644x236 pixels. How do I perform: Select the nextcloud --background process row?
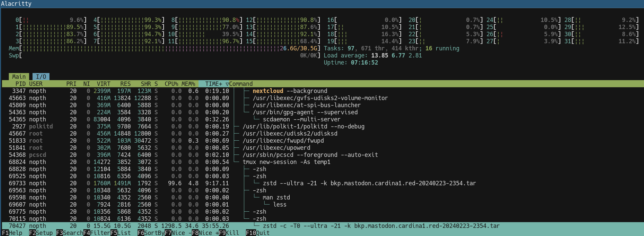[x=323, y=91]
